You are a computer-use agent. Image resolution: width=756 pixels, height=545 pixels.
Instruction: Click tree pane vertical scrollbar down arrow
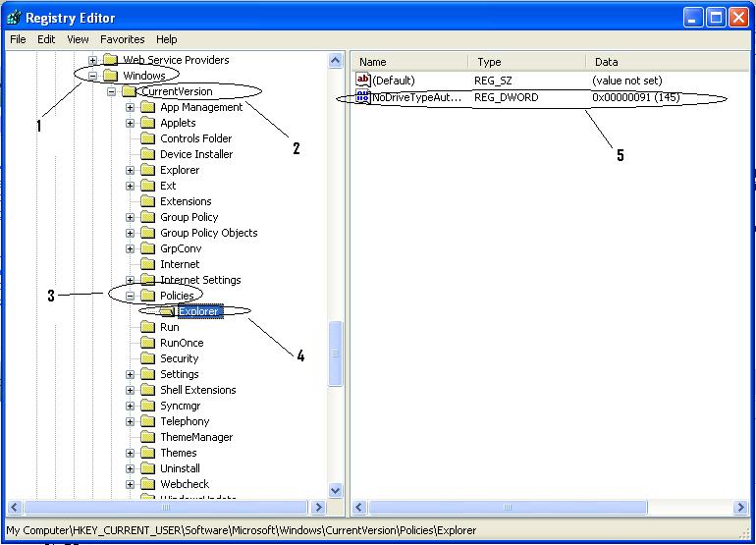[x=335, y=490]
